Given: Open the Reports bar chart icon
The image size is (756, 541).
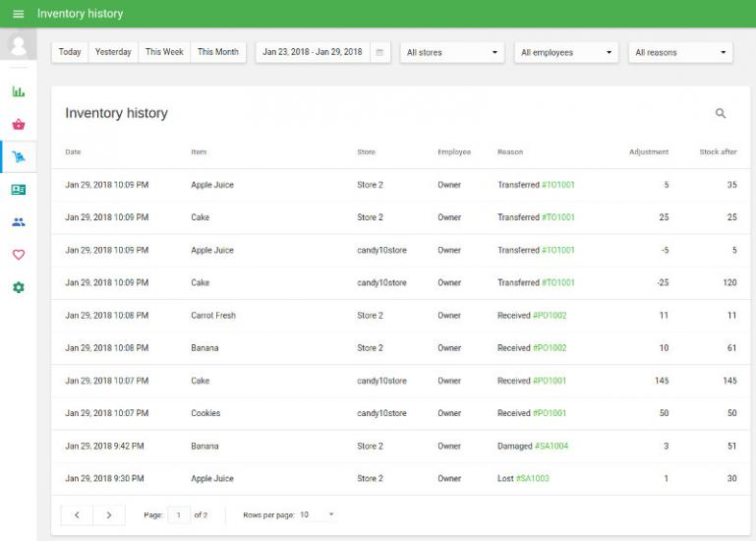Looking at the screenshot, I should point(18,91).
